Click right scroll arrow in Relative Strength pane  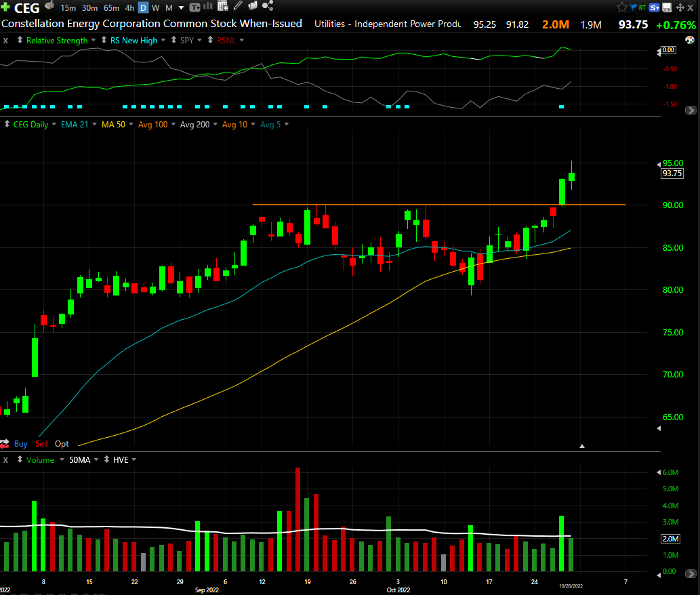tap(691, 110)
